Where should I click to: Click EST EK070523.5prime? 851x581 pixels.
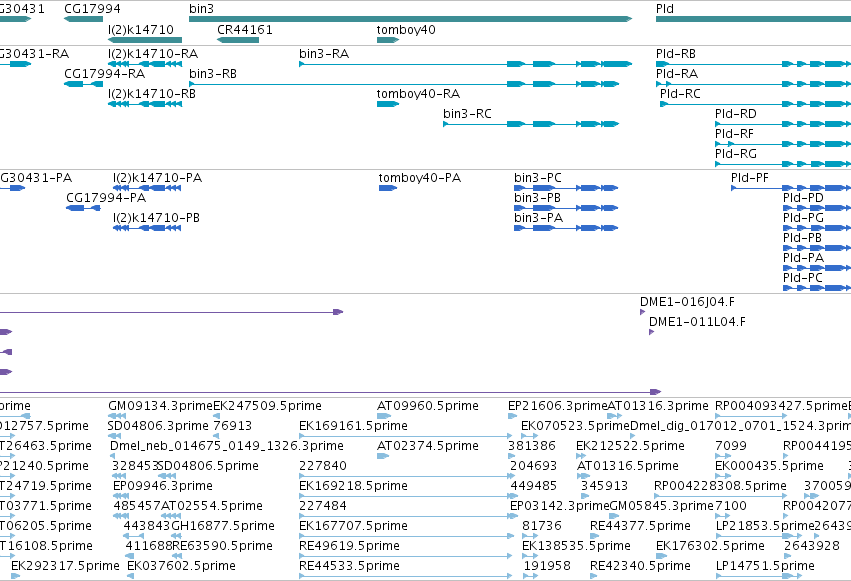[529, 436]
